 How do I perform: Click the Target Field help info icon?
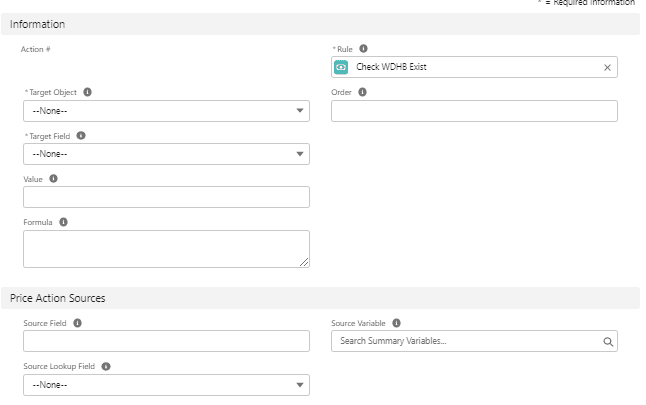point(81,135)
